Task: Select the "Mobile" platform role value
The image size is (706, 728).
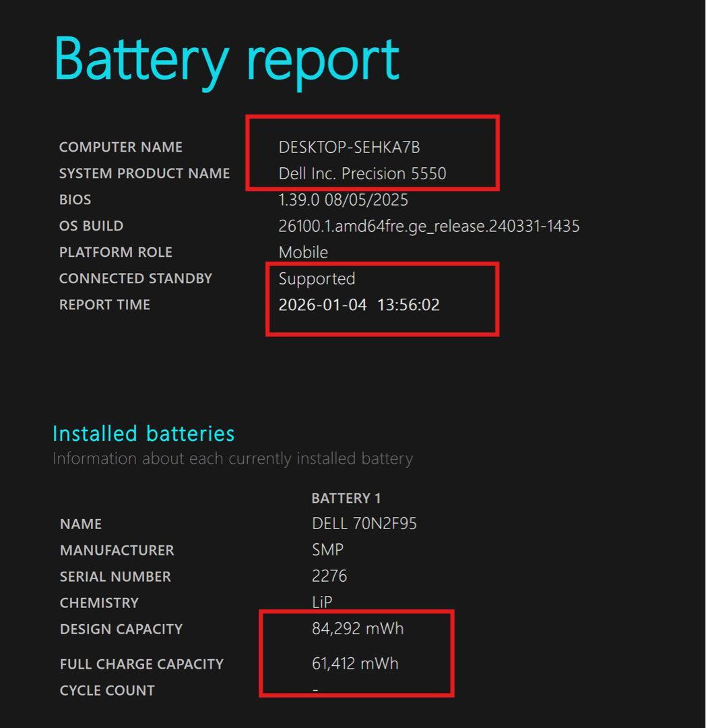Action: [x=303, y=252]
